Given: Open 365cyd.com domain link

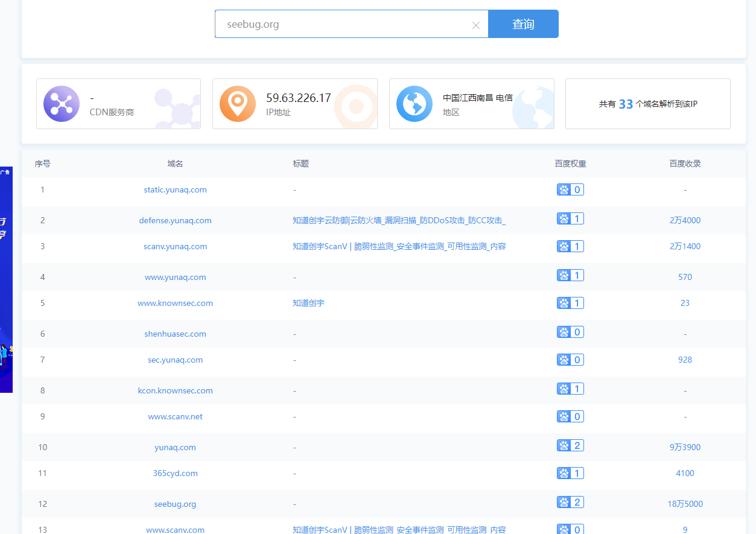Looking at the screenshot, I should click(x=175, y=473).
